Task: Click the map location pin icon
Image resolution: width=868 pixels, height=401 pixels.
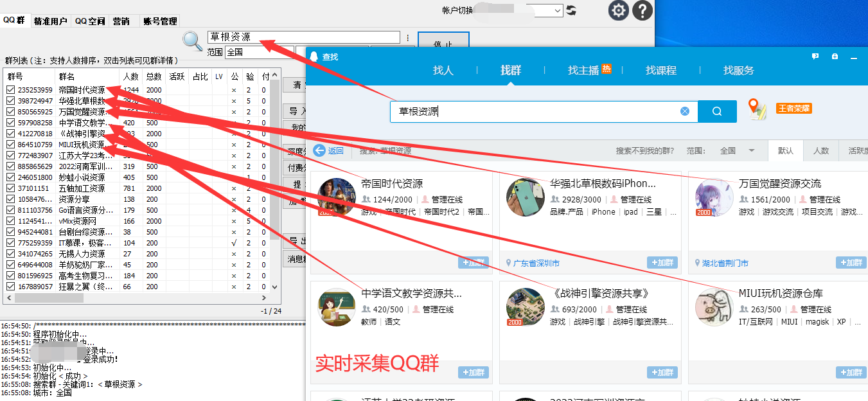Action: [757, 109]
